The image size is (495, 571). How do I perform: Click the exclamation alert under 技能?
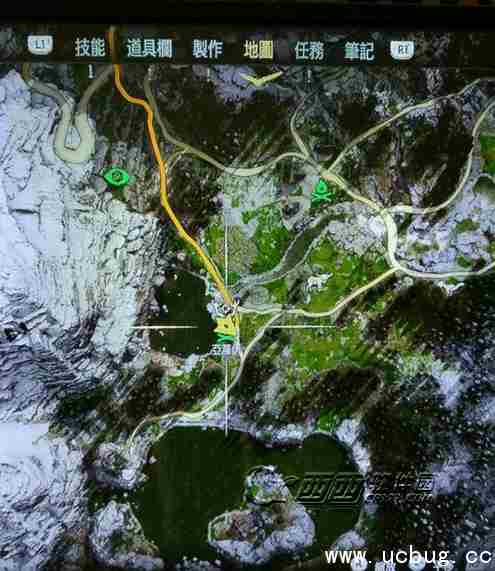(91, 72)
